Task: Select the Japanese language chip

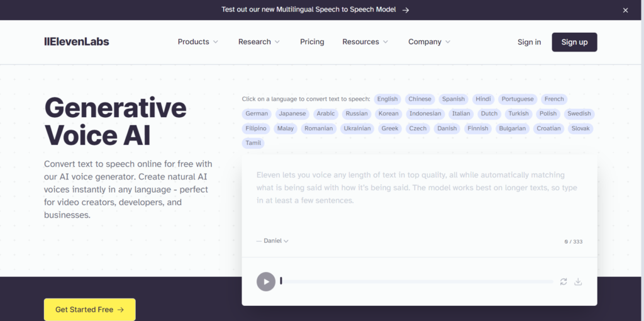Action: tap(292, 114)
